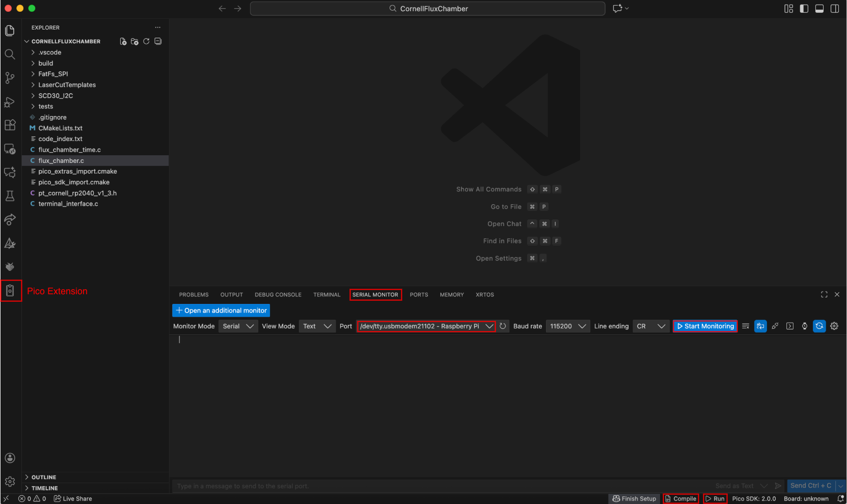This screenshot has height=504, width=847.
Task: Select the Search view in activity bar
Action: click(10, 54)
